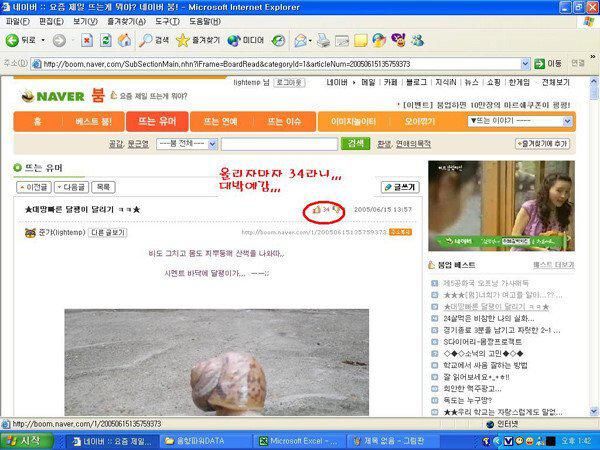This screenshot has height=450, width=600.
Task: Open Favorites (즐겨찾기) star button
Action: 198,40
